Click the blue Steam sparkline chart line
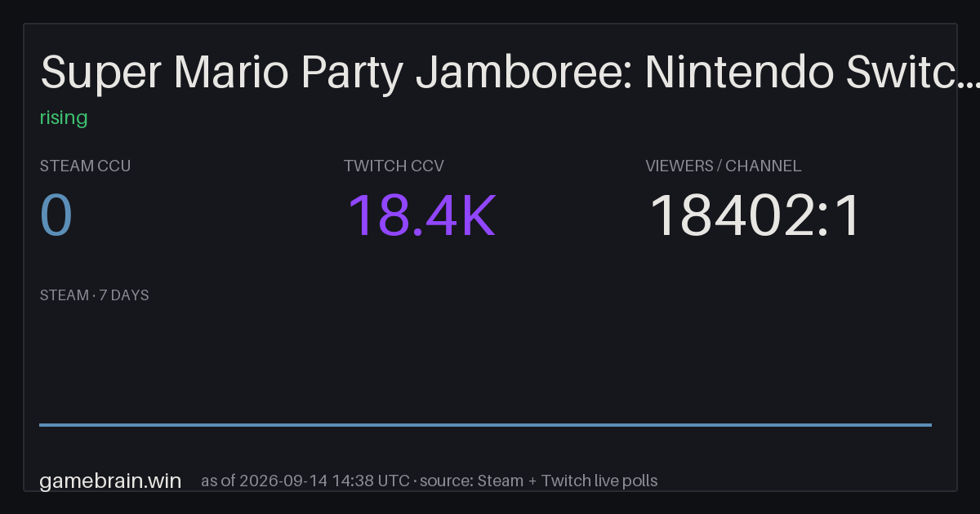The image size is (980, 514). [485, 424]
